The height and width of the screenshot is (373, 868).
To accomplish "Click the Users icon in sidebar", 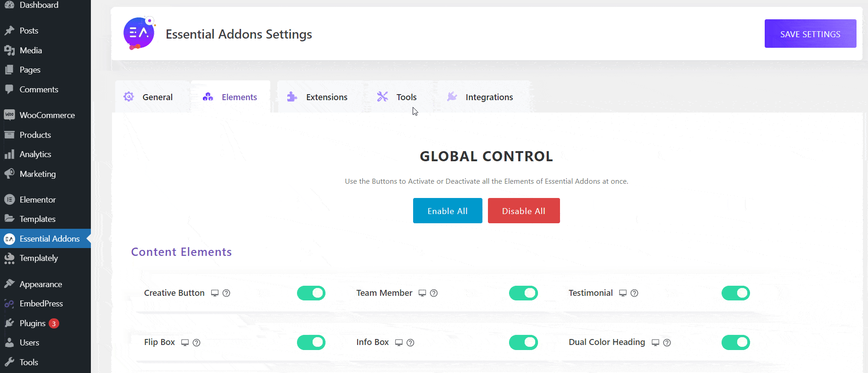I will [x=9, y=343].
